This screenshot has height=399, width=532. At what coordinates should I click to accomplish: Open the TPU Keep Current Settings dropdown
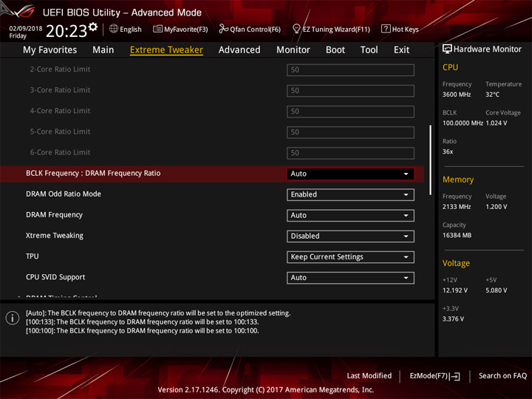pyautogui.click(x=350, y=257)
